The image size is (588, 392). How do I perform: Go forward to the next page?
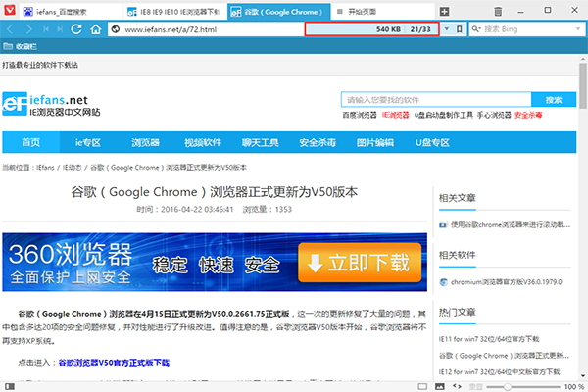pyautogui.click(x=28, y=29)
